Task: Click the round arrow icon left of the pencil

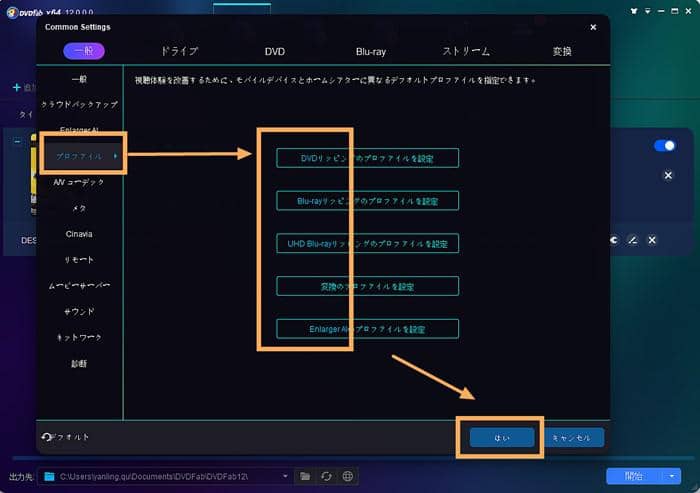Action: click(x=614, y=240)
